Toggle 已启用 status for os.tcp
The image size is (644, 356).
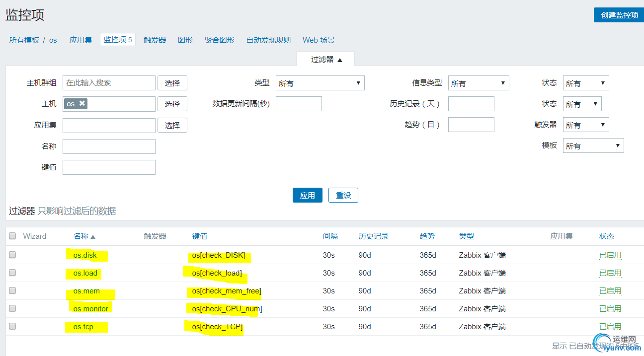[610, 327]
